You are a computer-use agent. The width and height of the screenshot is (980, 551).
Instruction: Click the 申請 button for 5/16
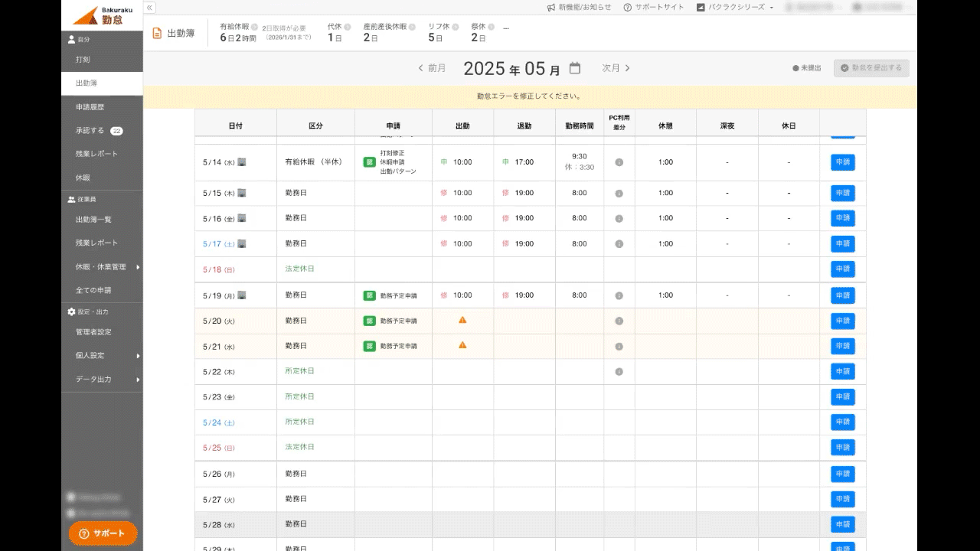(842, 219)
